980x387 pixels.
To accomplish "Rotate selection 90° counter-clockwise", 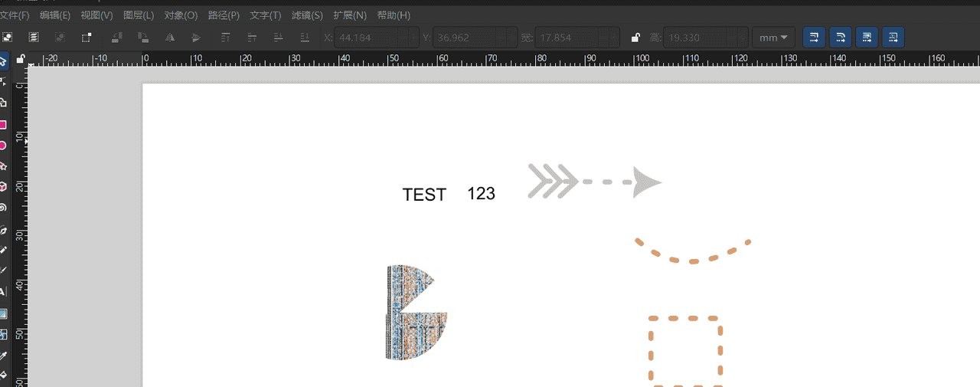I will [x=117, y=37].
